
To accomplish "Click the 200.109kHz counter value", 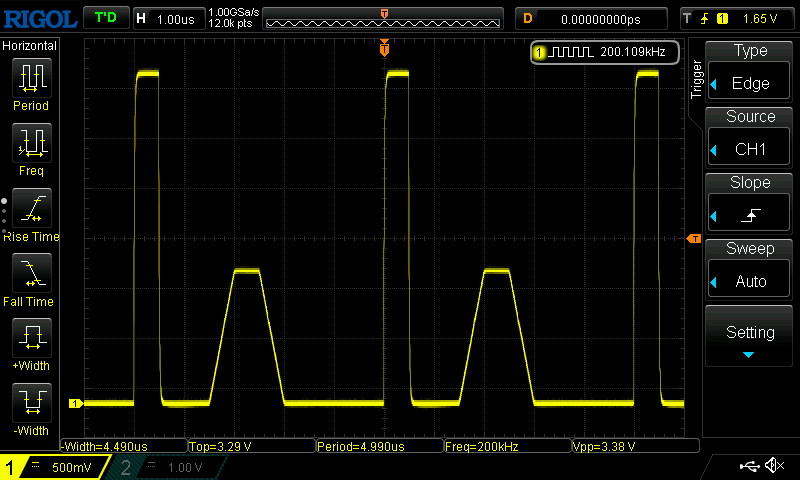I will (633, 52).
